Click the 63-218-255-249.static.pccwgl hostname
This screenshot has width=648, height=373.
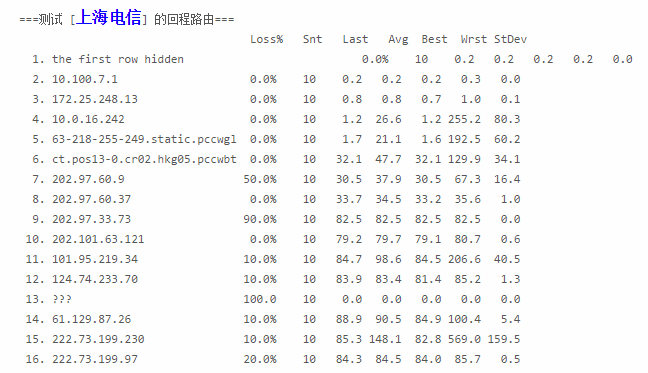144,140
